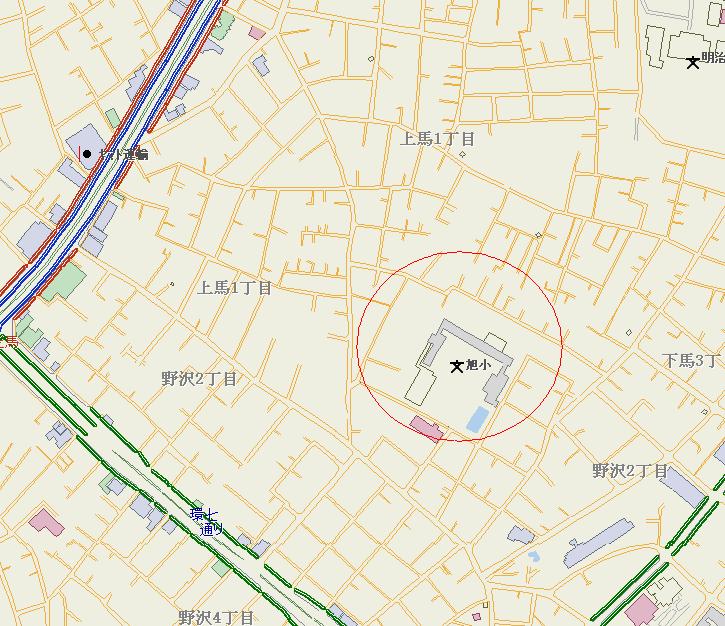Viewport: 725px width, 626px height.
Task: Click the left 野沢2丁目 district label
Action: [x=199, y=379]
